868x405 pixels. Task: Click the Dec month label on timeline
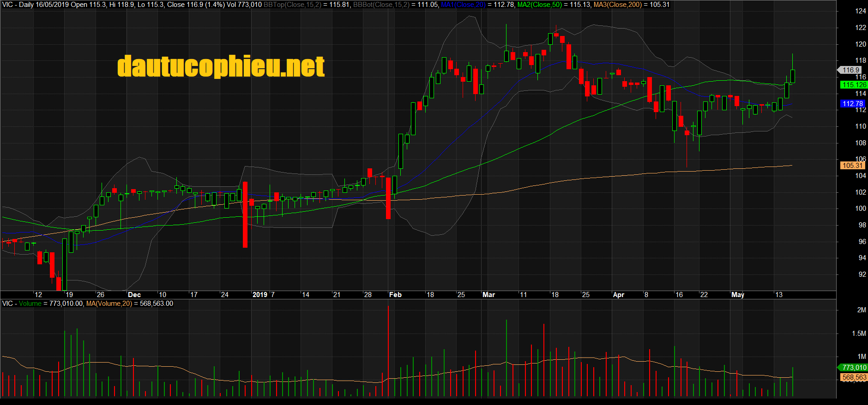(134, 295)
